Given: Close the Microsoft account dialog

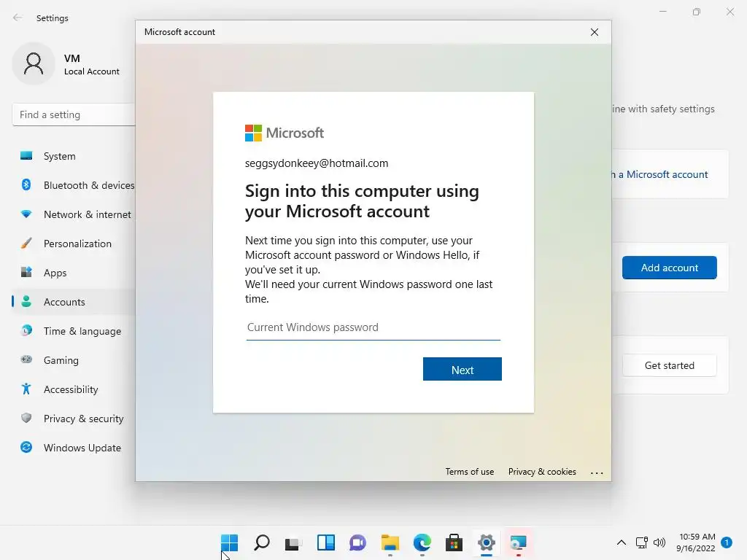Looking at the screenshot, I should (594, 32).
